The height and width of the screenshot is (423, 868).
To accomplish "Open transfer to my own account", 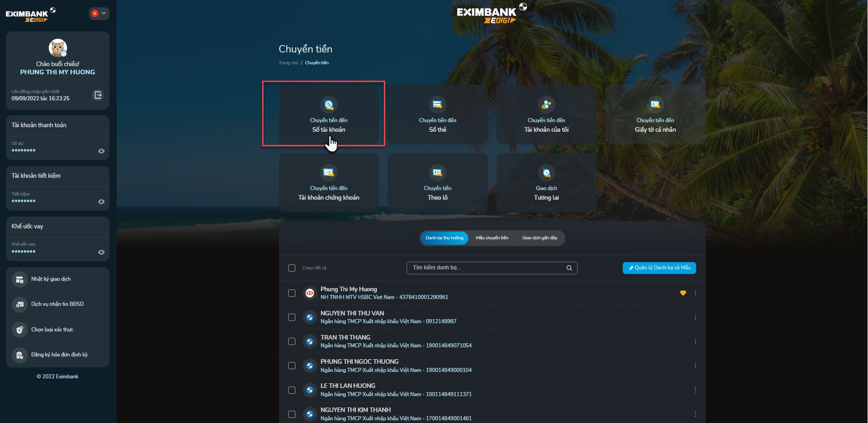I will [x=546, y=114].
